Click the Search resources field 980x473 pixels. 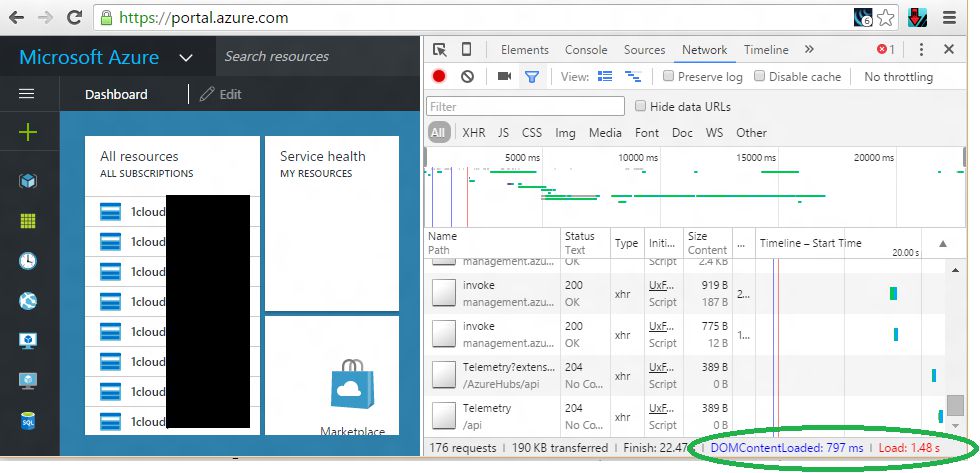click(318, 56)
